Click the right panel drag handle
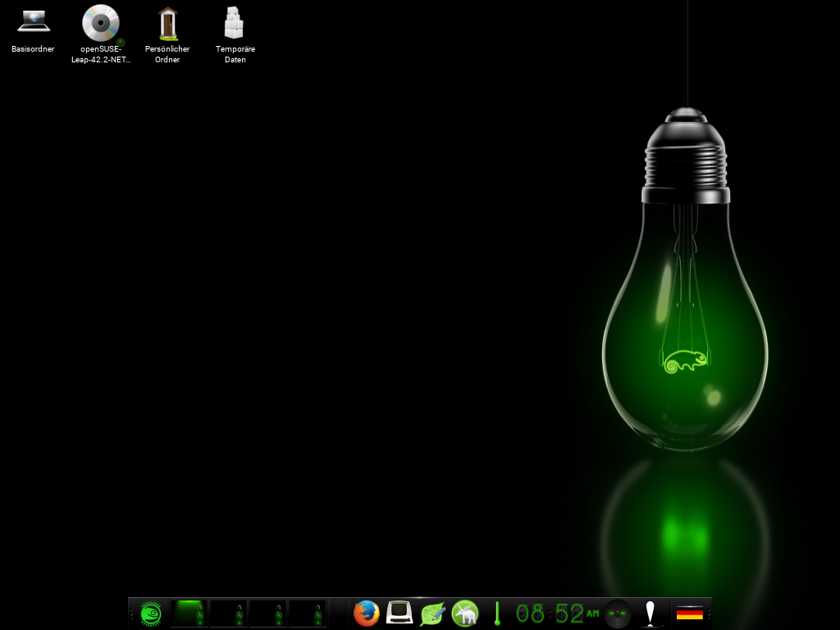 (709, 614)
